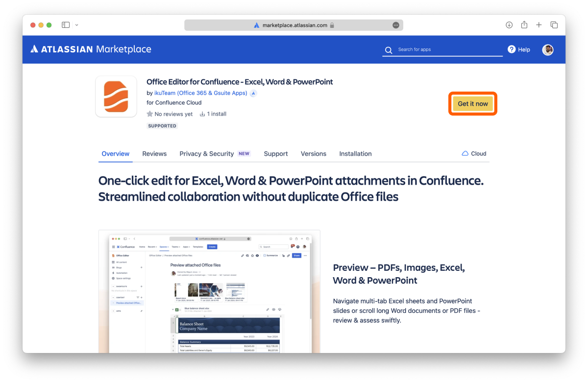Screen dimensions: 588x382
Task: Open the Safari share menu
Action: tap(524, 24)
